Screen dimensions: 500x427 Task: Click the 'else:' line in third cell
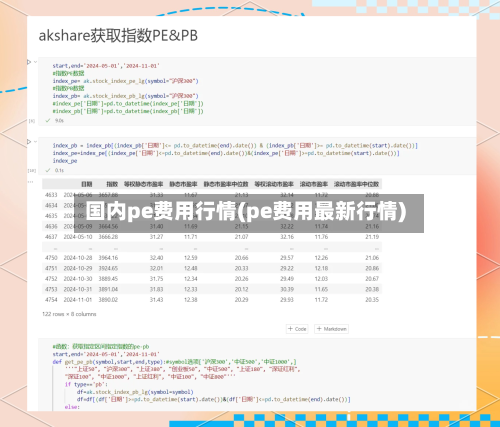coord(72,407)
